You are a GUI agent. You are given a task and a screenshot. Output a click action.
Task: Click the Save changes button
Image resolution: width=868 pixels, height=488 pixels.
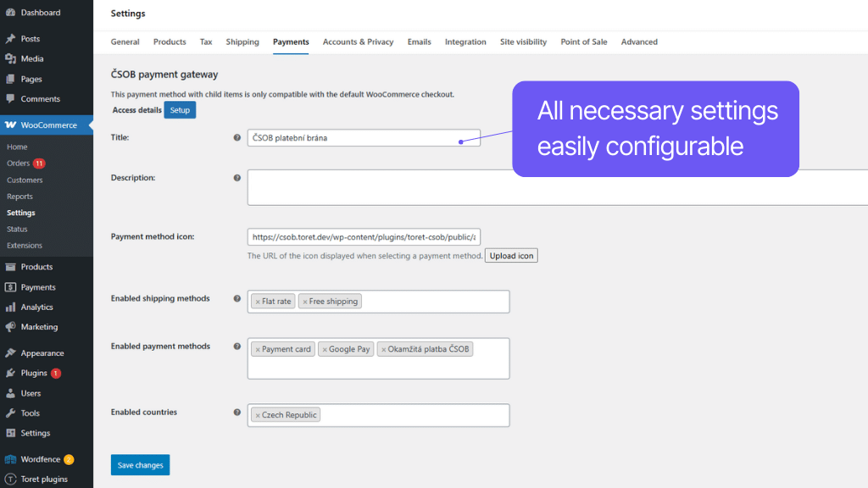click(140, 465)
